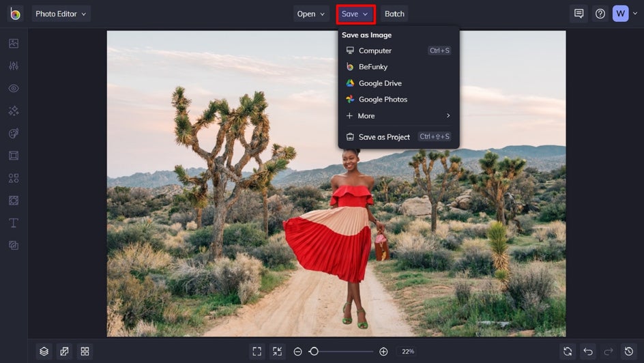Zoom in with the plus icon
This screenshot has width=644, height=363.
(x=383, y=351)
